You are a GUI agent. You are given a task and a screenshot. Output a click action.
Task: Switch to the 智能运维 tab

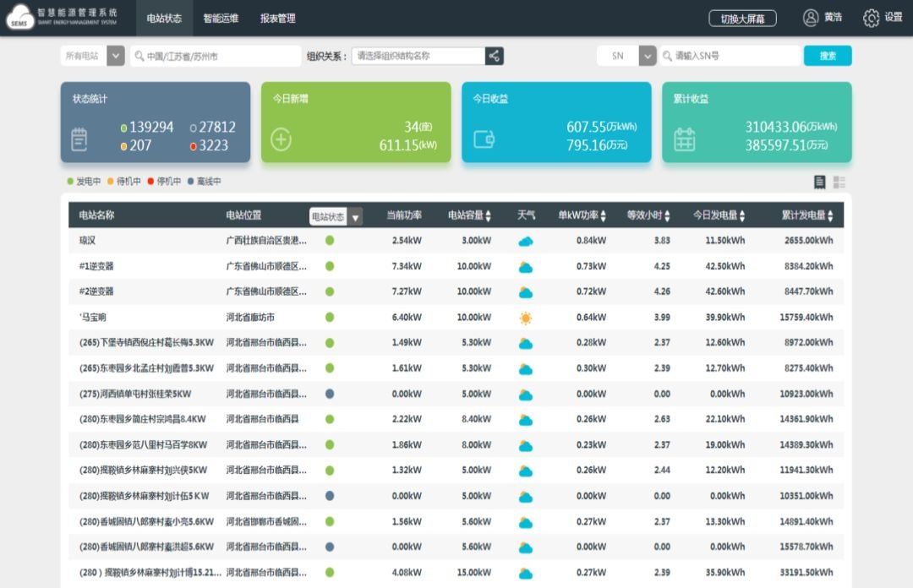point(221,18)
